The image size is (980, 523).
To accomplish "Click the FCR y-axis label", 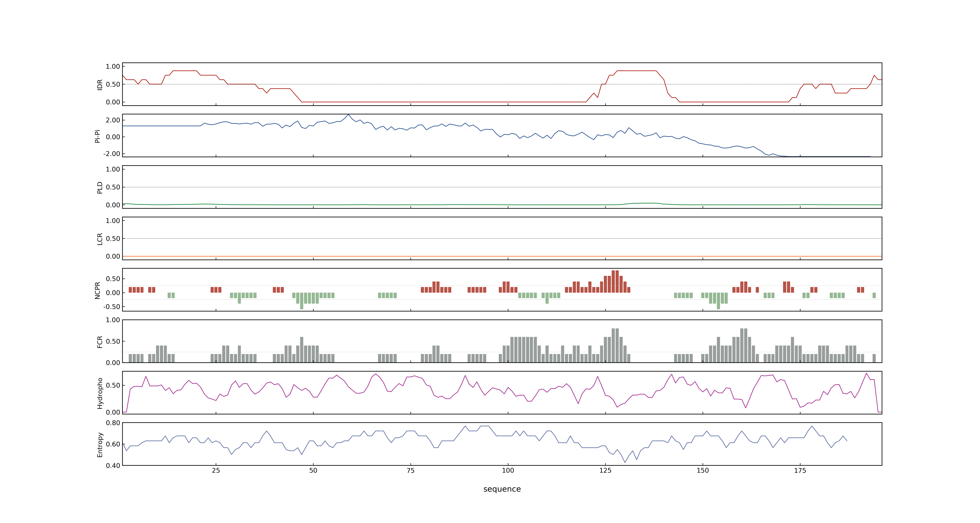I will click(100, 341).
